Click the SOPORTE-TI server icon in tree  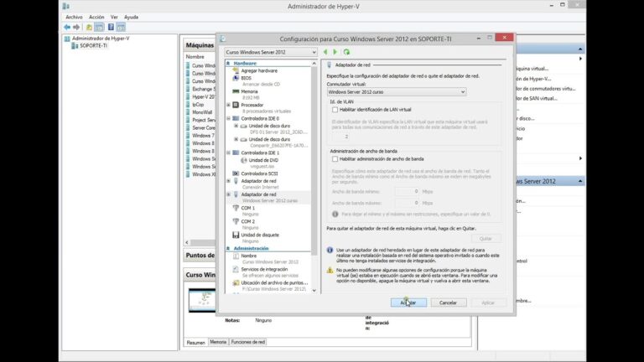click(75, 46)
